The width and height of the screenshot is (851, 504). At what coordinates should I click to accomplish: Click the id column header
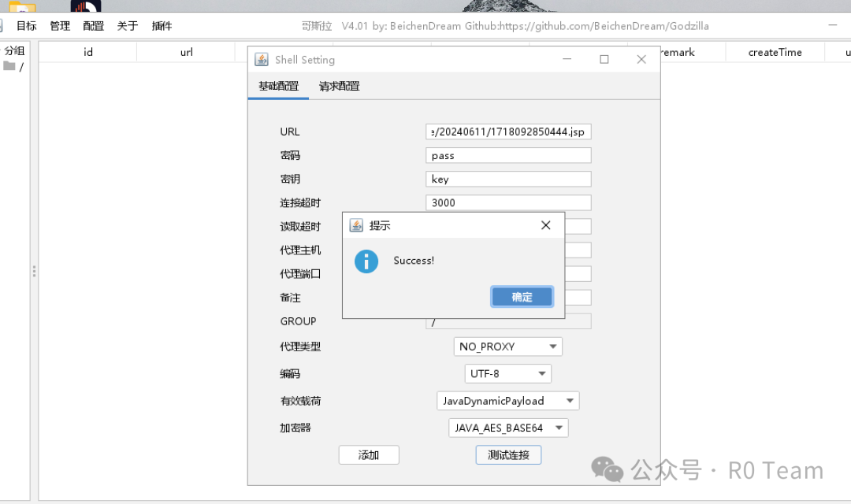click(x=88, y=52)
